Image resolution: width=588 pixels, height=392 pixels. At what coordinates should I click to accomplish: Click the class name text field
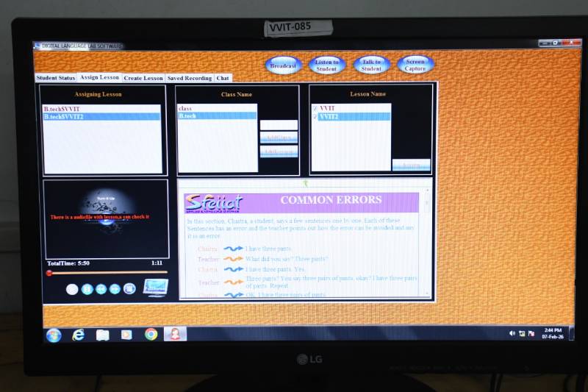(x=279, y=125)
